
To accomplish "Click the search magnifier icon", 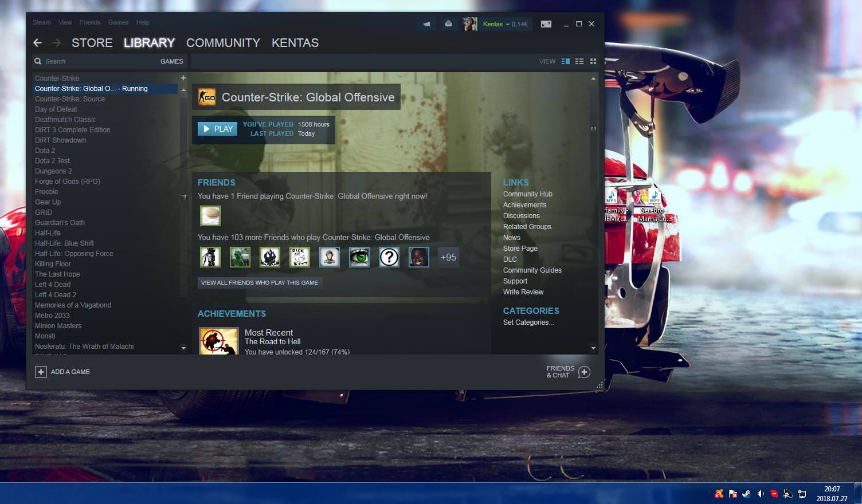I will (x=38, y=61).
